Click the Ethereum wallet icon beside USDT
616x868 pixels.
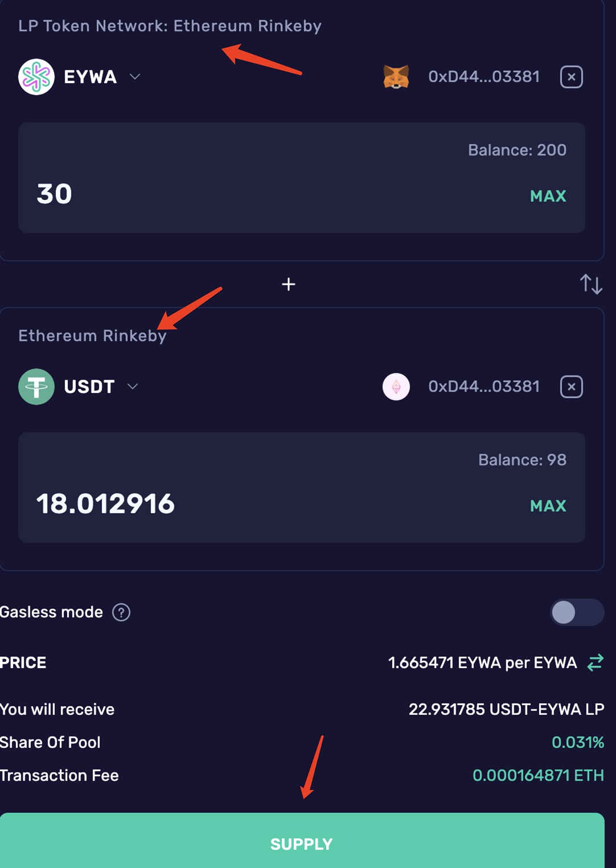click(x=396, y=387)
